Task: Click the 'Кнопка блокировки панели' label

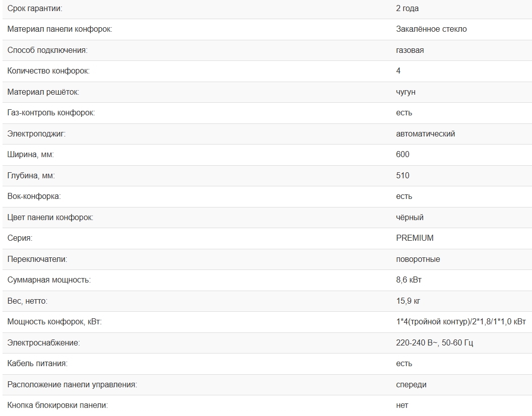Action: point(57,405)
